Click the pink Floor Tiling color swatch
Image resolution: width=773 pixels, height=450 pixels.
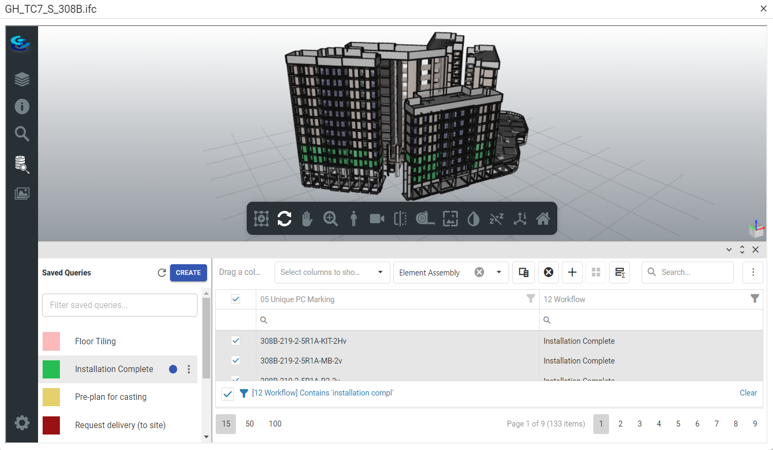(x=51, y=341)
